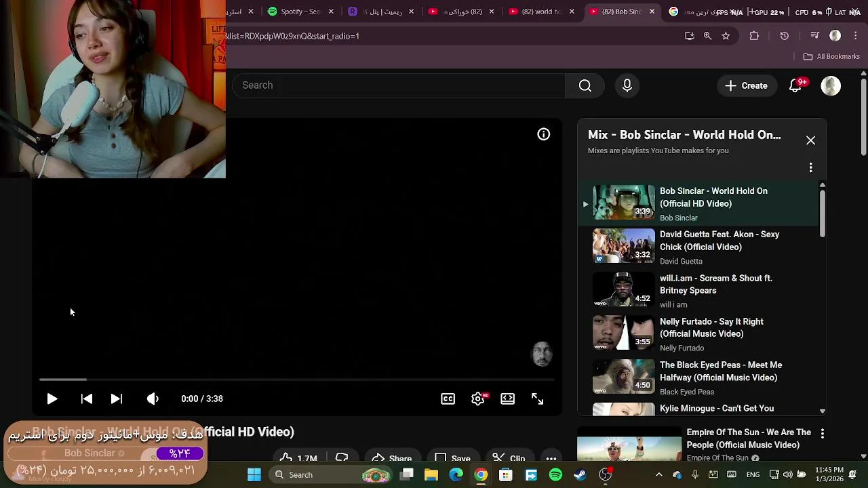Open browser extensions puzzle icon

coord(754,36)
